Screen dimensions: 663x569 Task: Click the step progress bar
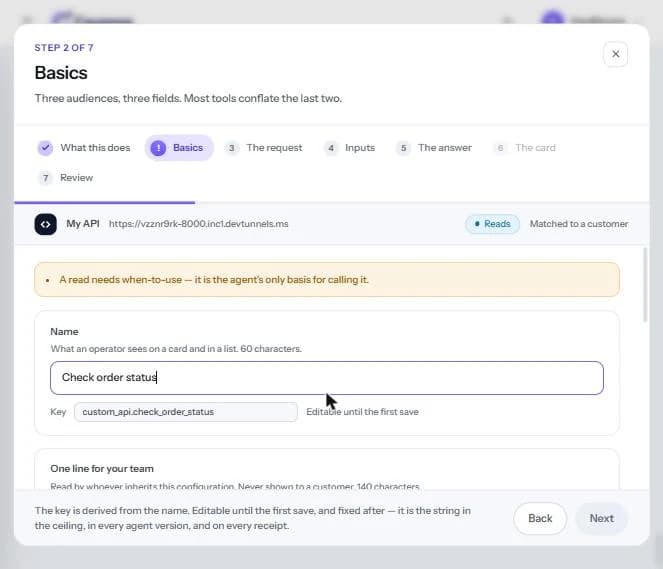click(x=332, y=203)
